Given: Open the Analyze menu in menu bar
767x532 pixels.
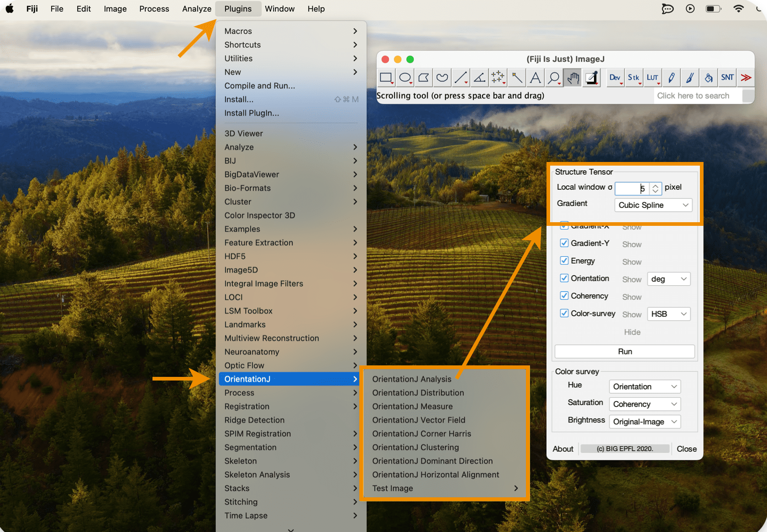Looking at the screenshot, I should (197, 9).
